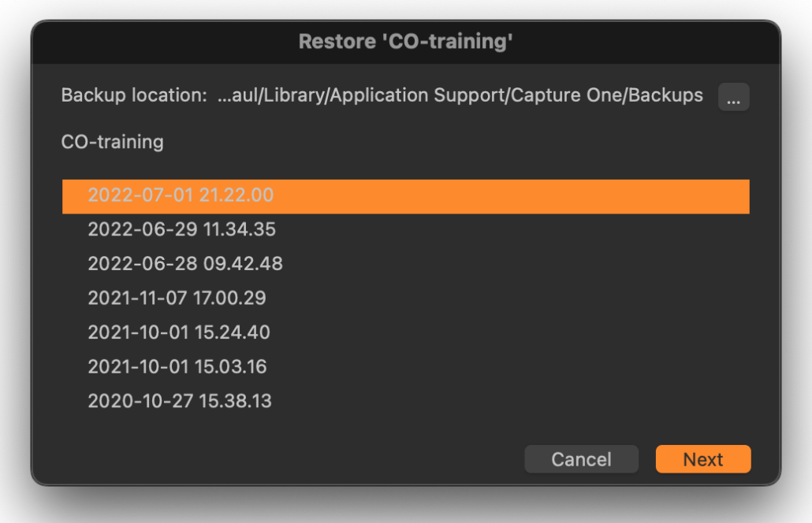Viewport: 812px width, 523px height.
Task: Click the dialog title Restore 'CO-training'
Action: click(x=405, y=41)
